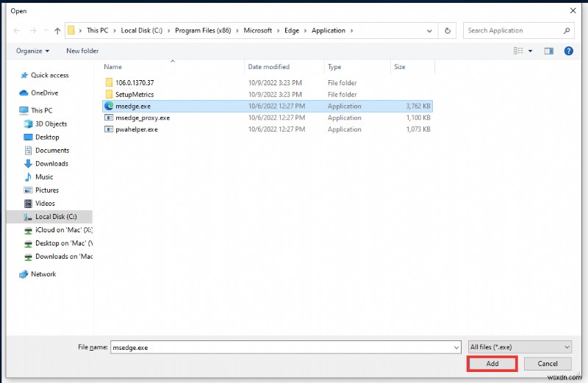The image size is (588, 383).
Task: Click the 3,762 KB size cell
Action: click(x=418, y=106)
